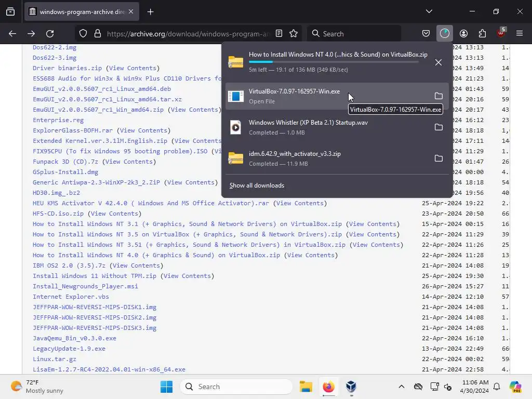
Task: Open Windows Whistler Startup.wav download entry
Action: [x=327, y=127]
